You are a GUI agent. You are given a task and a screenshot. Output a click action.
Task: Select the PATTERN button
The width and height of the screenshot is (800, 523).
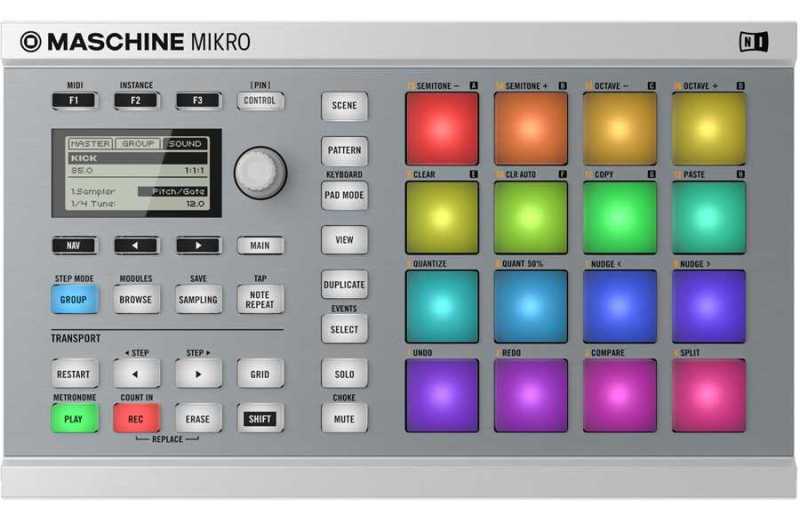click(x=344, y=151)
